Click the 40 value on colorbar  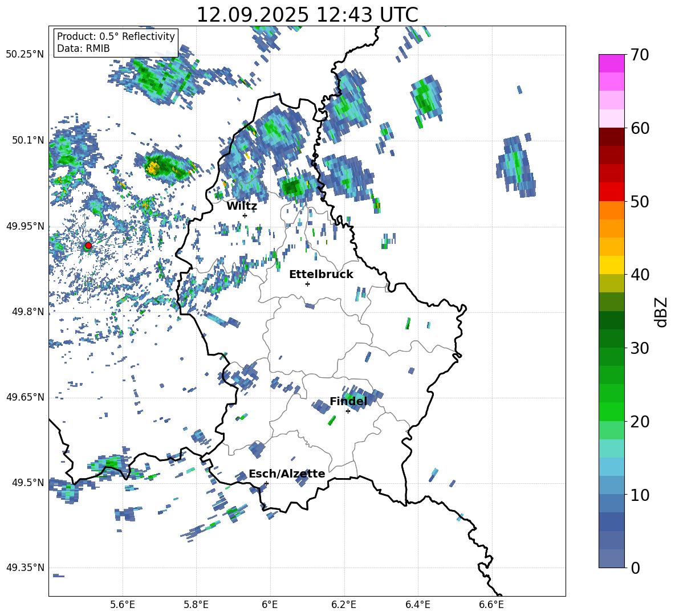coord(640,275)
